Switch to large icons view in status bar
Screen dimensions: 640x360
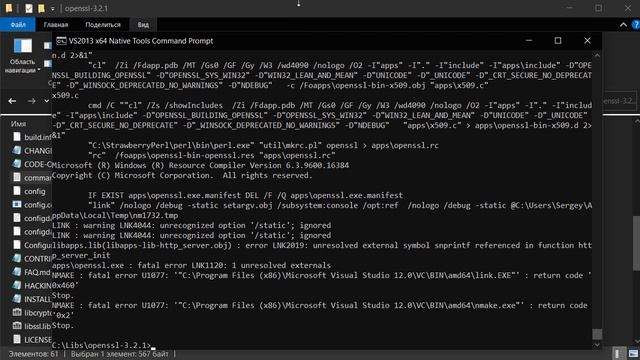click(633, 354)
